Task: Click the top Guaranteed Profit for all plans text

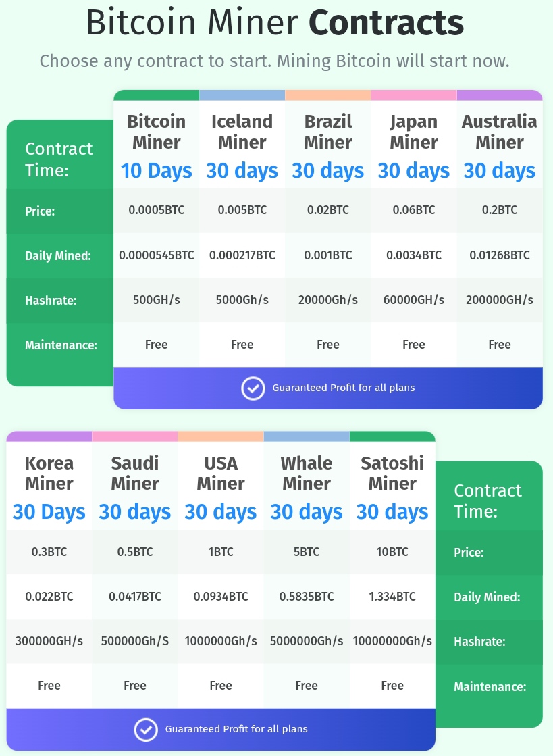Action: tap(344, 388)
